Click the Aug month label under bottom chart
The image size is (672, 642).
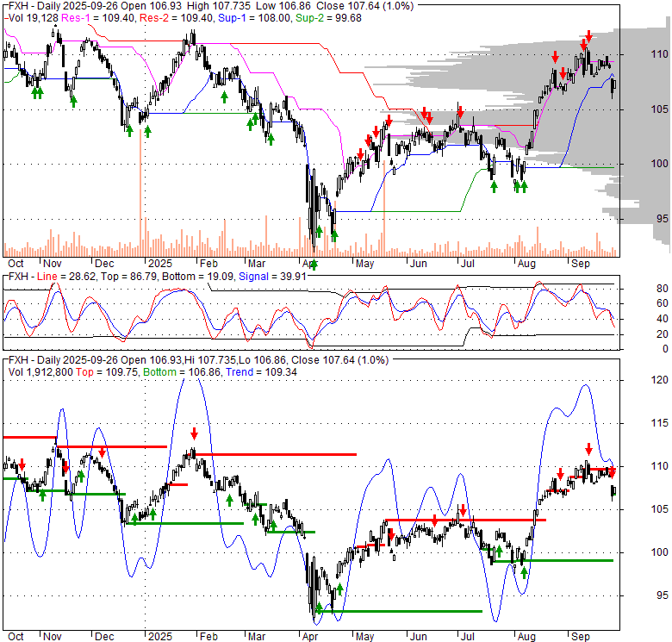click(526, 637)
